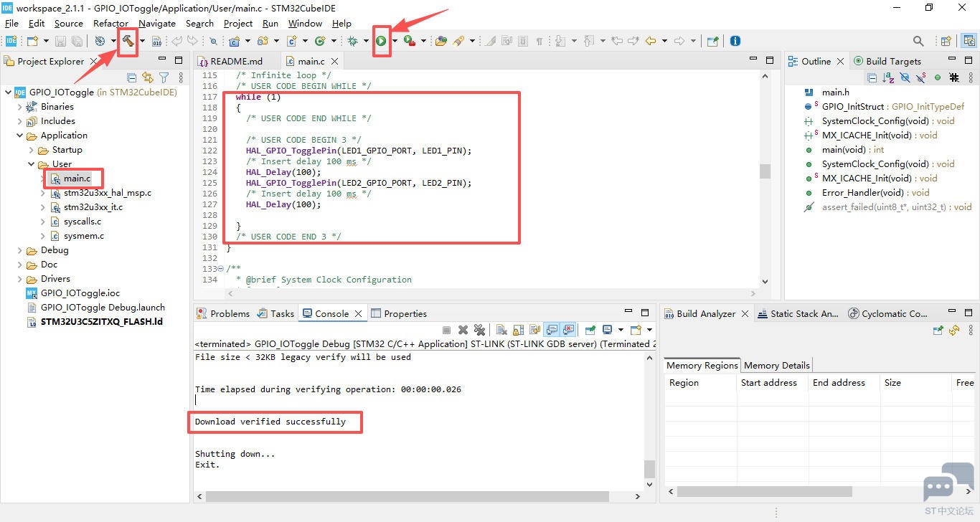Click Clear Console icon in Console toolbar
Image resolution: width=980 pixels, height=522 pixels.
[500, 330]
